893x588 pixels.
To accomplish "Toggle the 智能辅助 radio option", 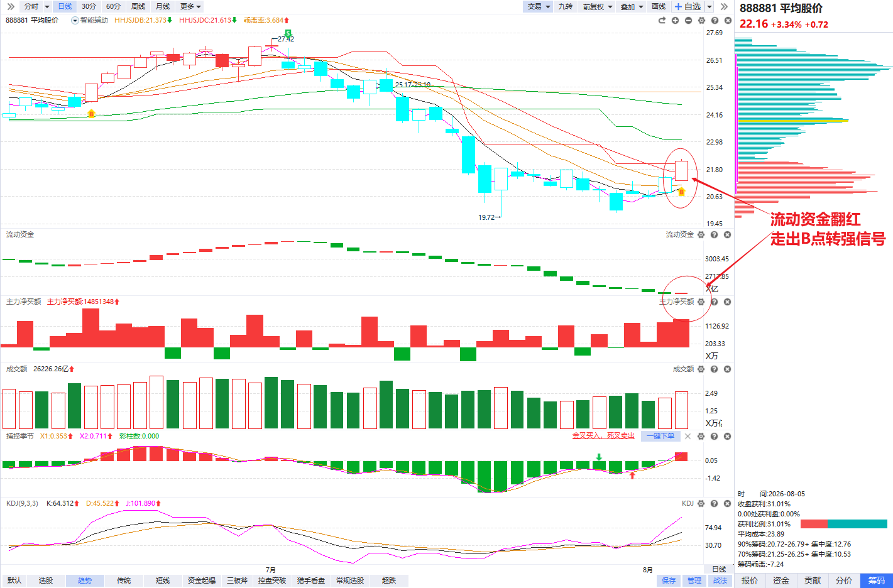I will coord(75,21).
